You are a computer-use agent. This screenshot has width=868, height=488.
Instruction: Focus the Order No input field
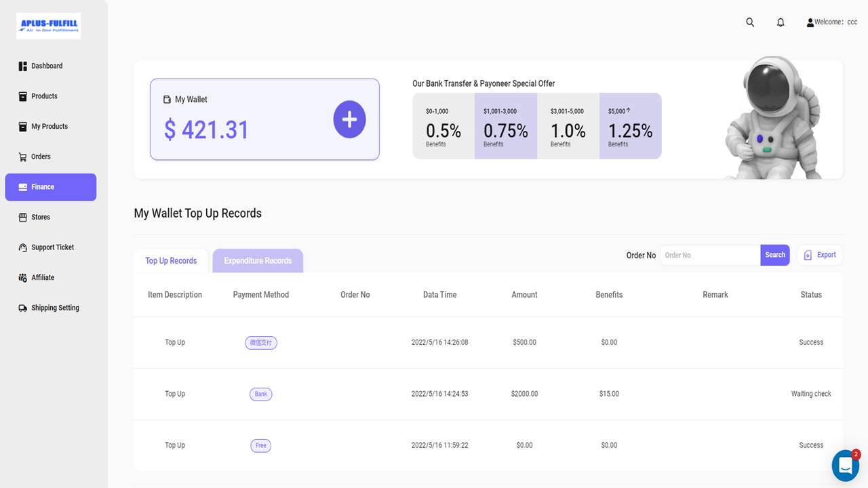(x=711, y=256)
